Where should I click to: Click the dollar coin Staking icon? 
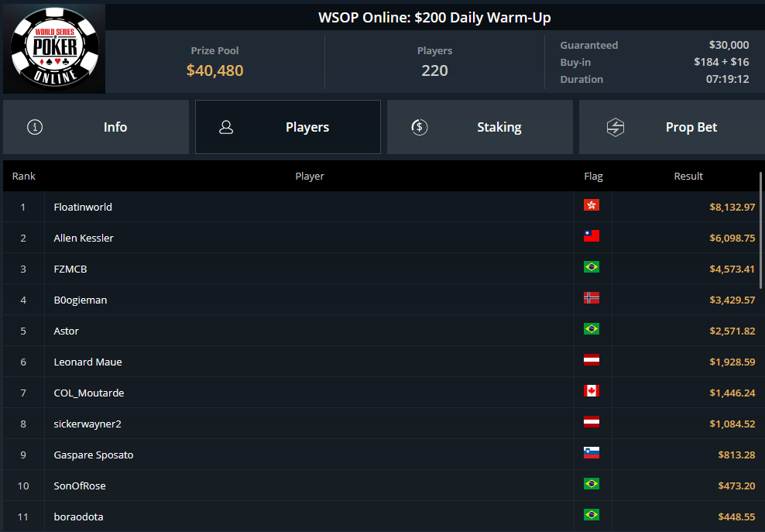pos(420,128)
